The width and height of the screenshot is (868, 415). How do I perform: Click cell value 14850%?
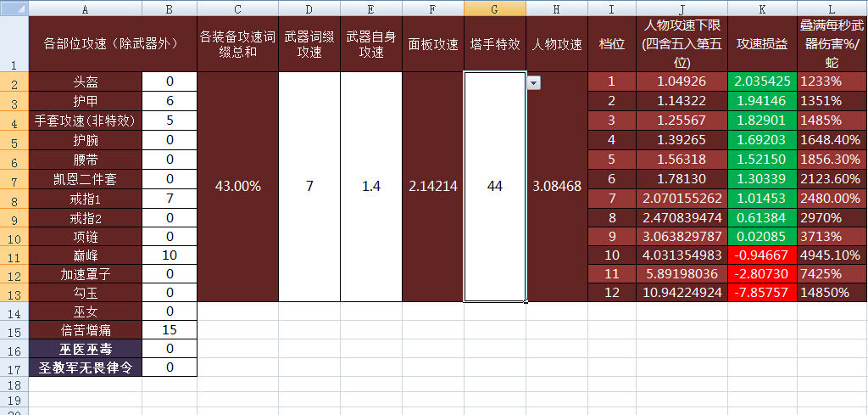832,293
